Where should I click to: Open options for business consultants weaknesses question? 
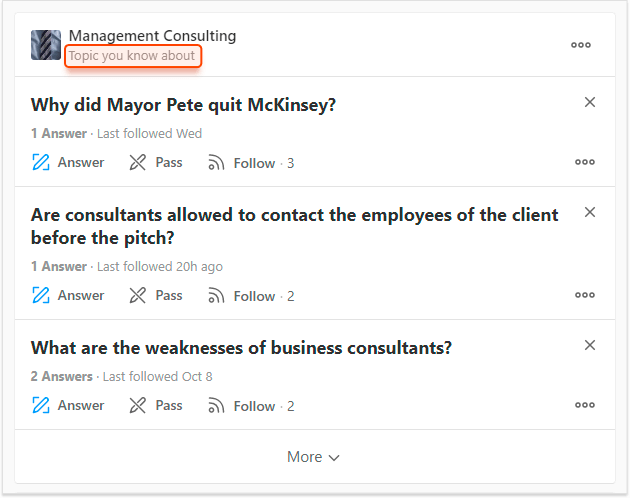coord(585,405)
